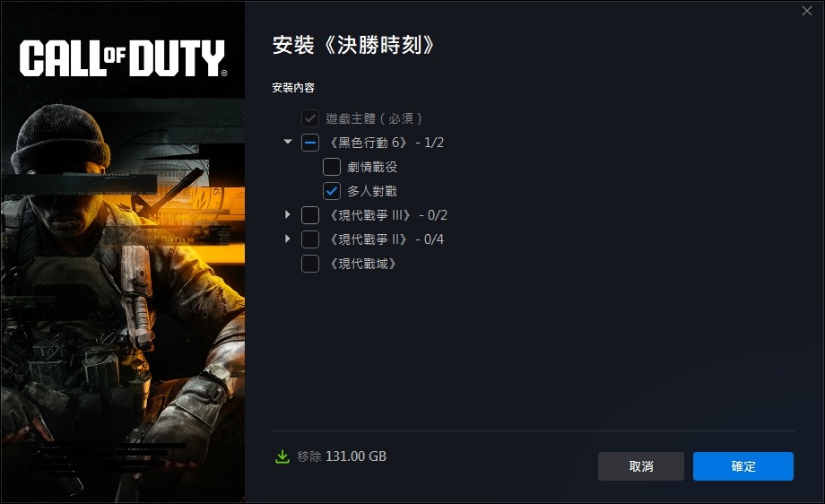Image resolution: width=825 pixels, height=504 pixels.
Task: Expand the 《現代戰爭 III》 tree arrow
Action: (287, 214)
